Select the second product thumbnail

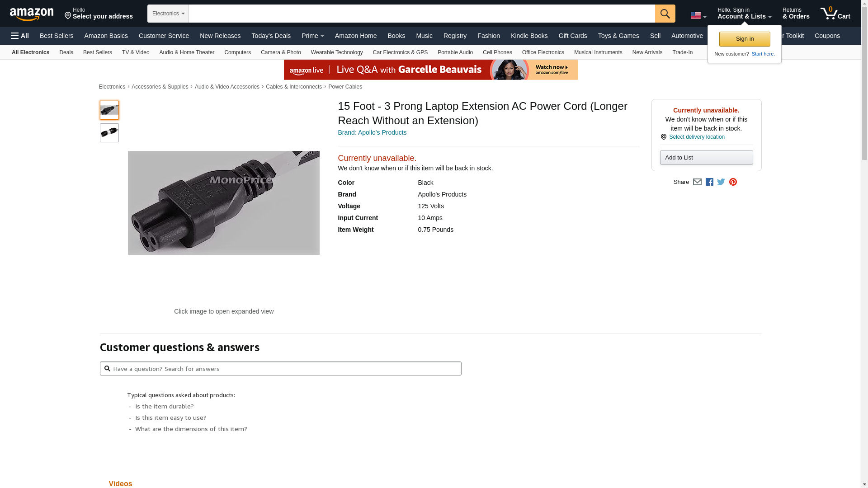109,133
